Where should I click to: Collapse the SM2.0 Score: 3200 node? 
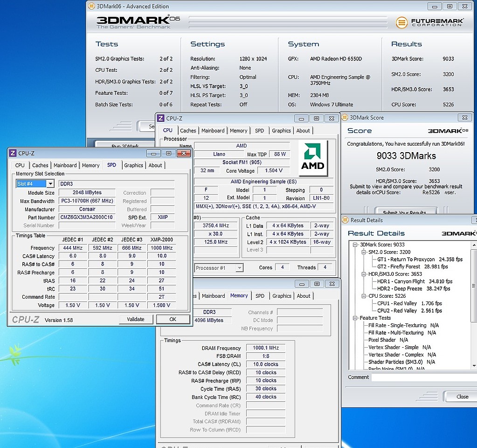coord(363,252)
